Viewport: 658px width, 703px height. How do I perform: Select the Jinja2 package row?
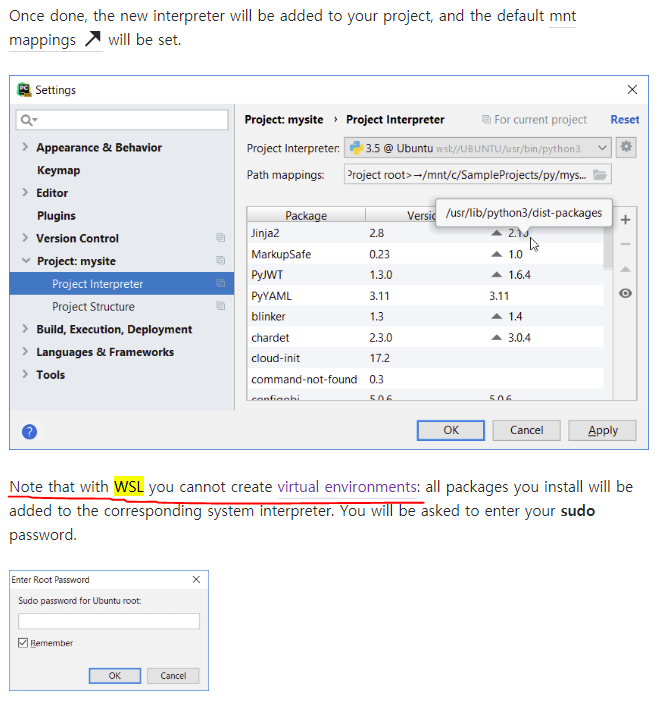click(425, 233)
